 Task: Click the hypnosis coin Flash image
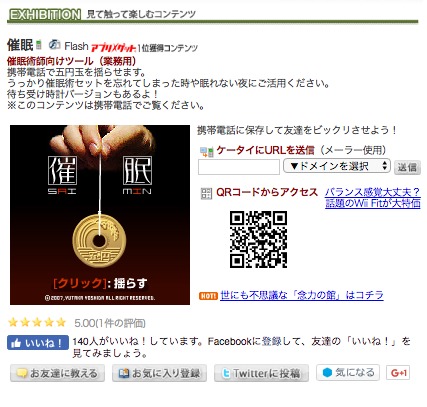tap(100, 215)
